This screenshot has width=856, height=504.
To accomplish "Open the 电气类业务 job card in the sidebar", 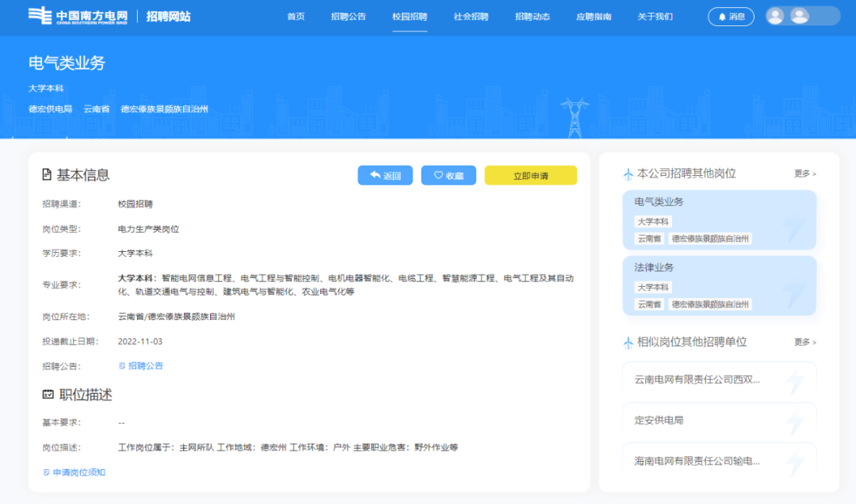I will (x=719, y=220).
